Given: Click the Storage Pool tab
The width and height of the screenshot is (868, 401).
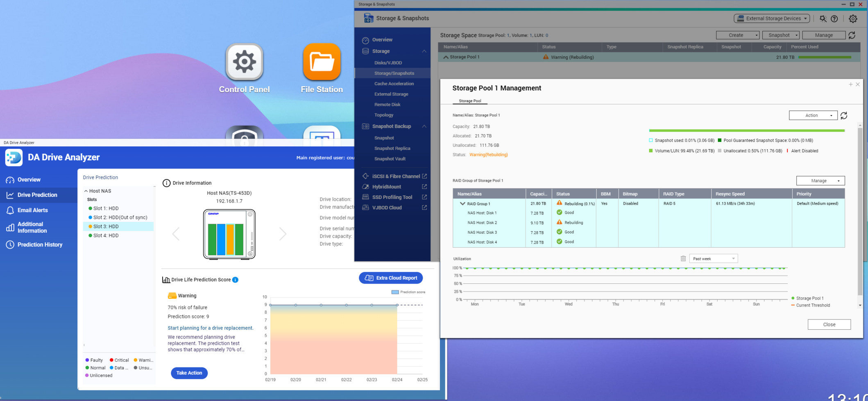Looking at the screenshot, I should [x=470, y=101].
